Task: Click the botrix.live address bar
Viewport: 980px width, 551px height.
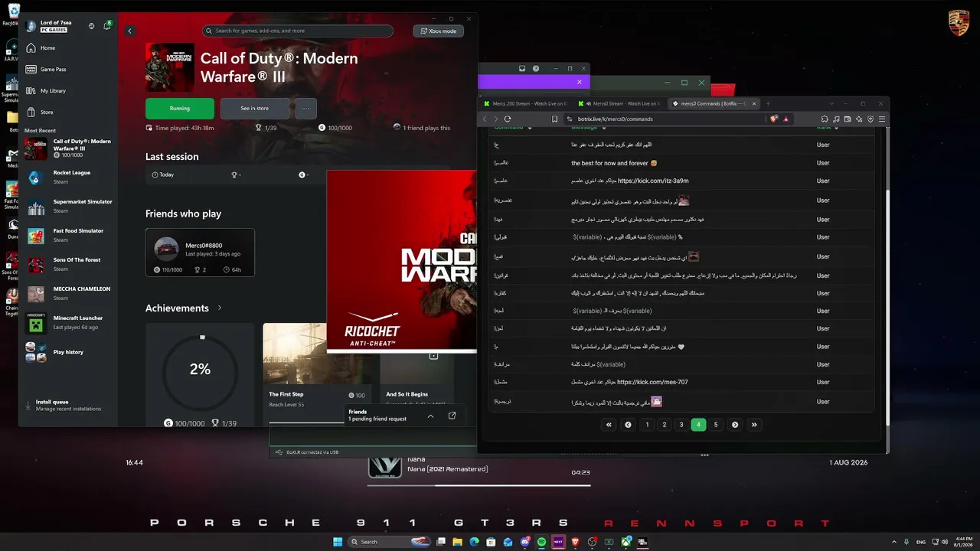Action: click(x=665, y=119)
